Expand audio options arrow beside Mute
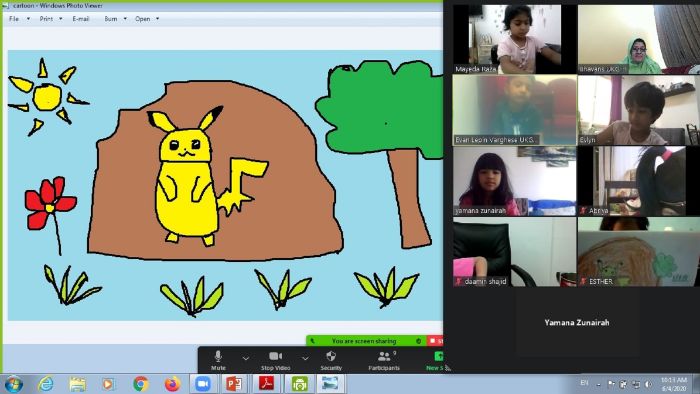Image resolution: width=700 pixels, height=394 pixels. 246,358
